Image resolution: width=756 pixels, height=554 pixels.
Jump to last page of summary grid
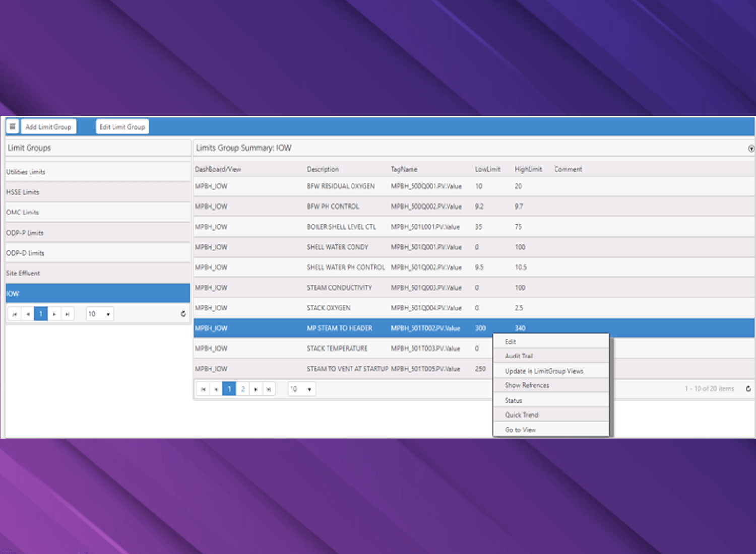point(269,389)
